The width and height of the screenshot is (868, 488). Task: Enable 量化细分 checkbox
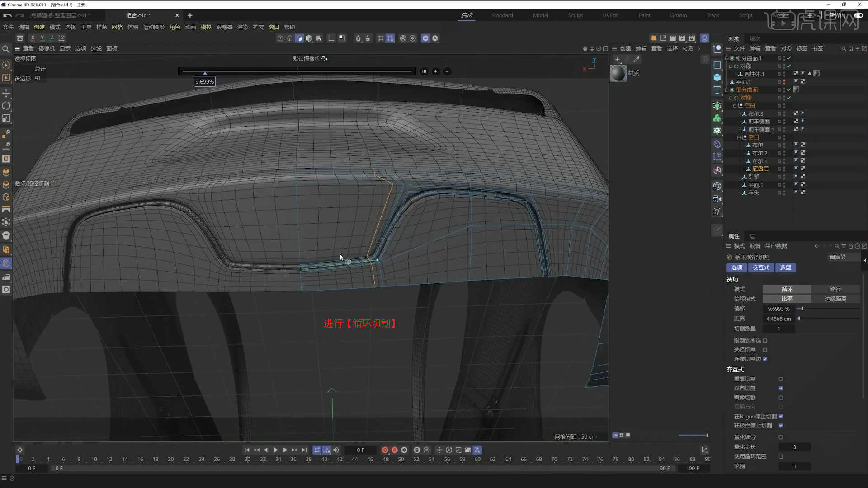(781, 437)
